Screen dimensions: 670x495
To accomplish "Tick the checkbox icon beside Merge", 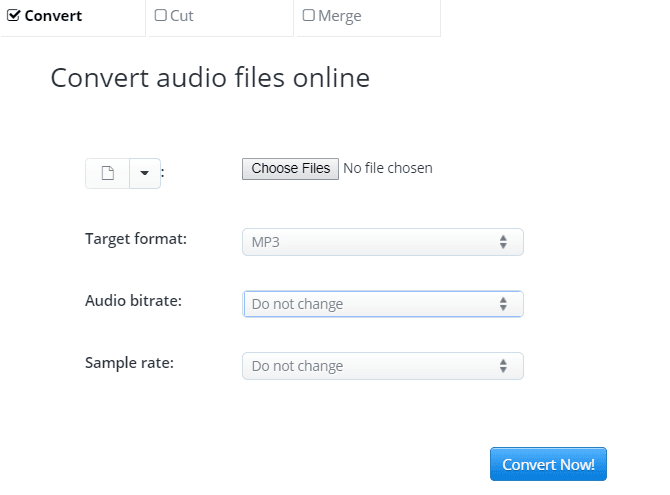I will pyautogui.click(x=308, y=16).
